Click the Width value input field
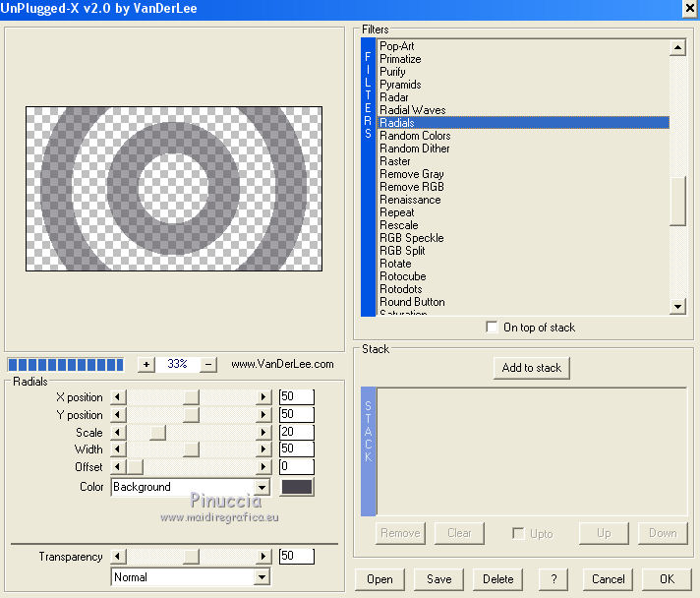The height and width of the screenshot is (598, 700). [x=296, y=449]
